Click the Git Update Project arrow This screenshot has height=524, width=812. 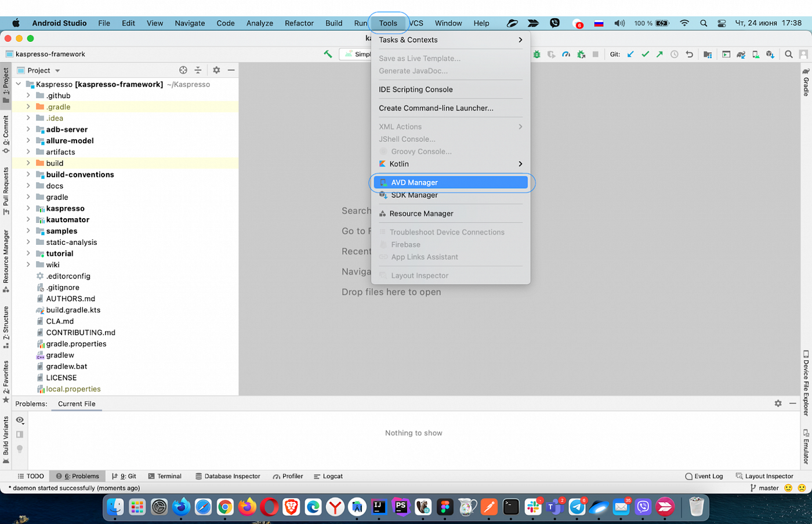tap(630, 54)
